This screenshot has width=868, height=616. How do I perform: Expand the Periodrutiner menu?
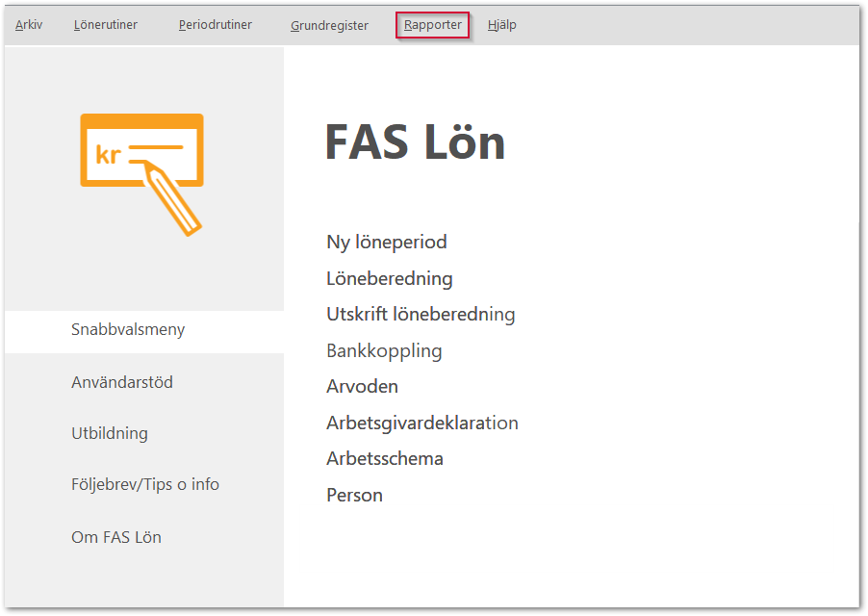[x=216, y=25]
